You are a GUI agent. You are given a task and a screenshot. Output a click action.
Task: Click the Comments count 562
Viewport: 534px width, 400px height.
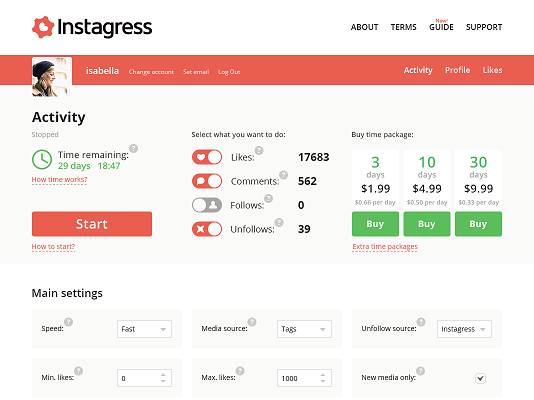coord(307,181)
